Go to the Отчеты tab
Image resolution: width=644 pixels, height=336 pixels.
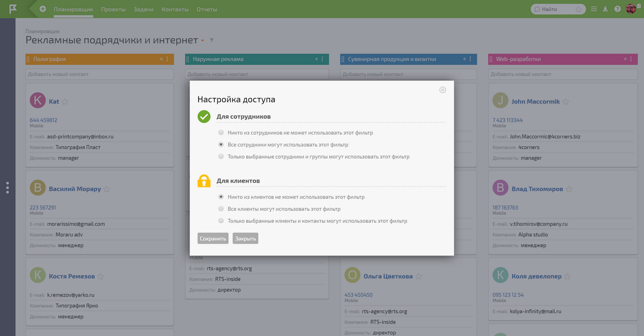[x=207, y=9]
